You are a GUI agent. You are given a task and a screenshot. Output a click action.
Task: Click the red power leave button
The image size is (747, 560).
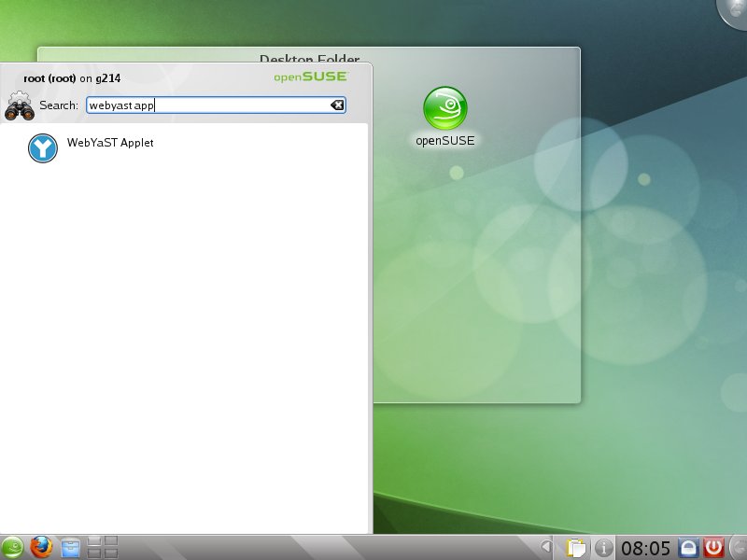coord(714,548)
